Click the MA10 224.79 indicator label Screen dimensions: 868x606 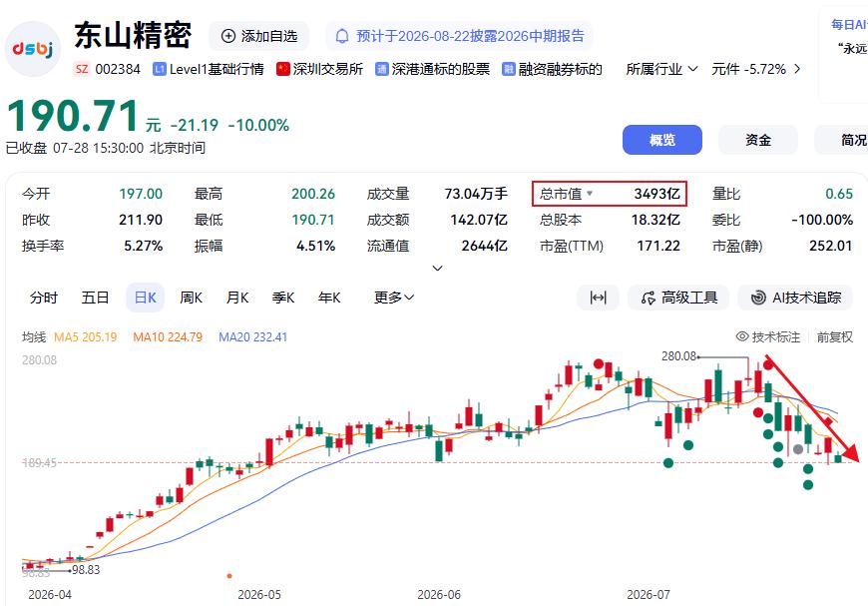[168, 336]
